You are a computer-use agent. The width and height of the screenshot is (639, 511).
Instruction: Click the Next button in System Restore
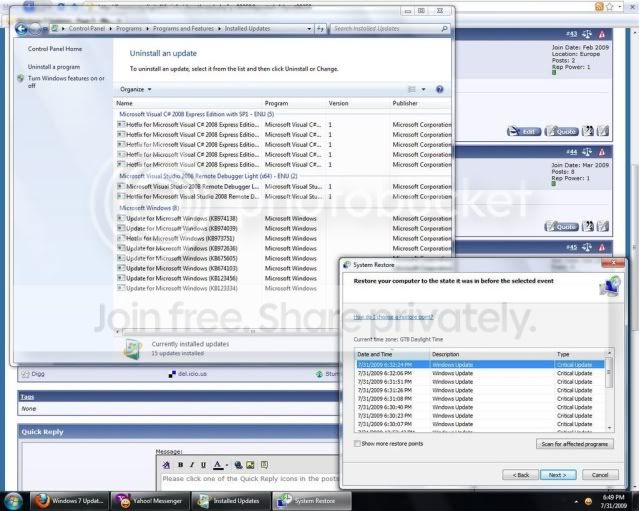click(557, 475)
